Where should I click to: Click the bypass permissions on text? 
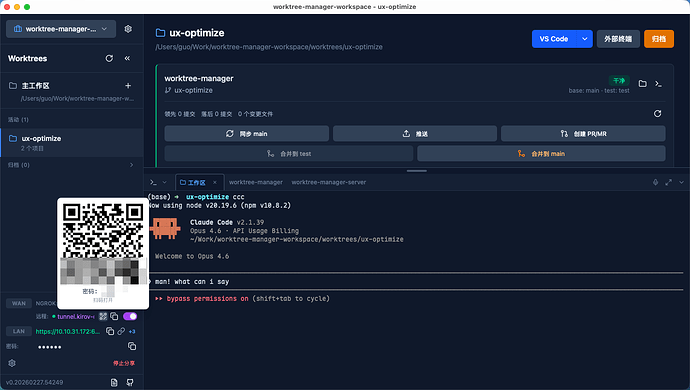(x=207, y=298)
